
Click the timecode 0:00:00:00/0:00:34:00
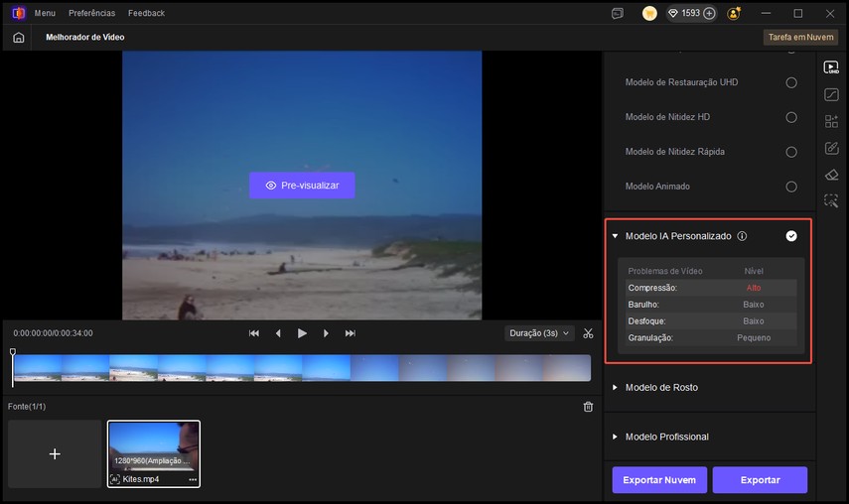53,333
